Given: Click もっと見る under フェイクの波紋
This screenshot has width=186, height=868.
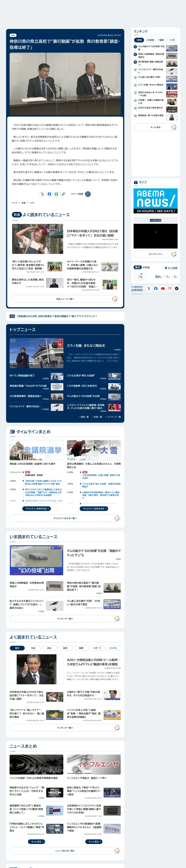Looking at the screenshot, I should tap(37, 841).
